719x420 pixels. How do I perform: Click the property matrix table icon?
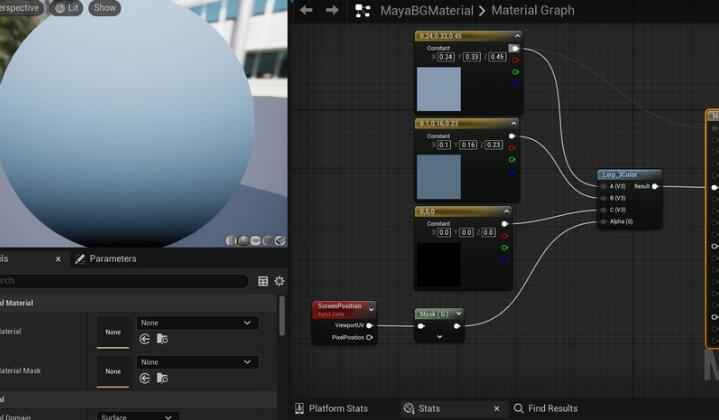tap(263, 282)
